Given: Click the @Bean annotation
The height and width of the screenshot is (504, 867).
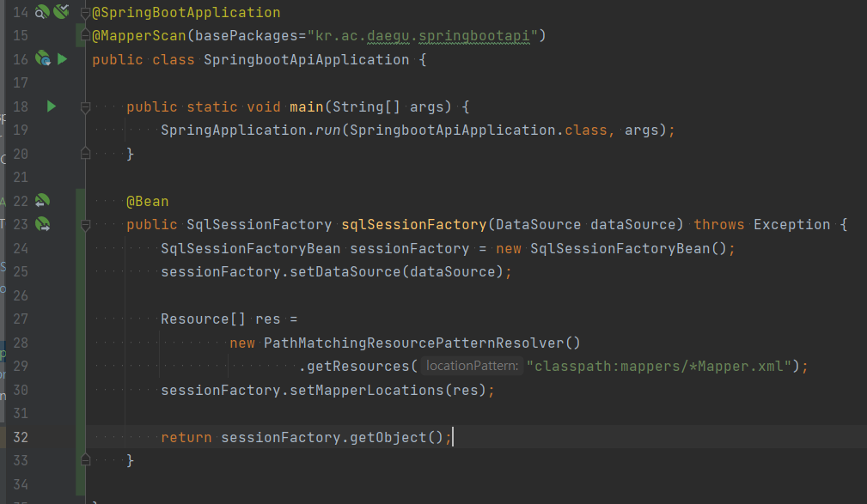Looking at the screenshot, I should point(148,201).
